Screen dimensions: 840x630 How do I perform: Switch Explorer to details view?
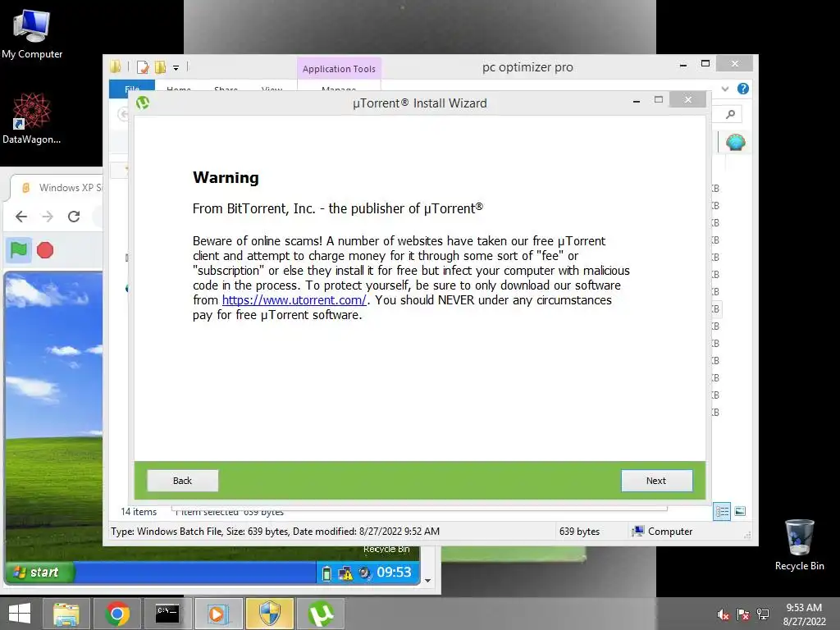[x=722, y=511]
